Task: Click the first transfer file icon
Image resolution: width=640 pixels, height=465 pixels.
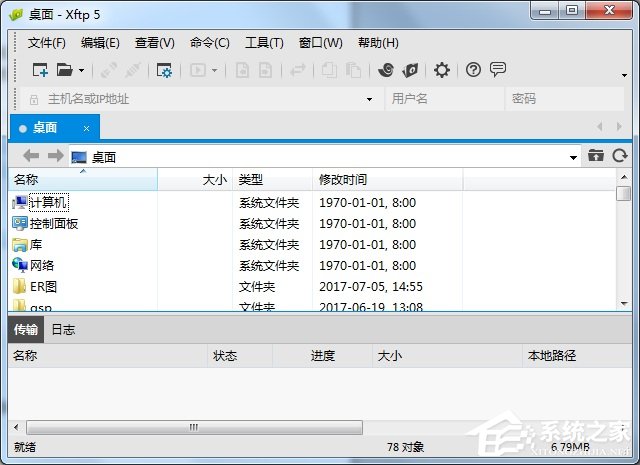Action: [x=242, y=70]
